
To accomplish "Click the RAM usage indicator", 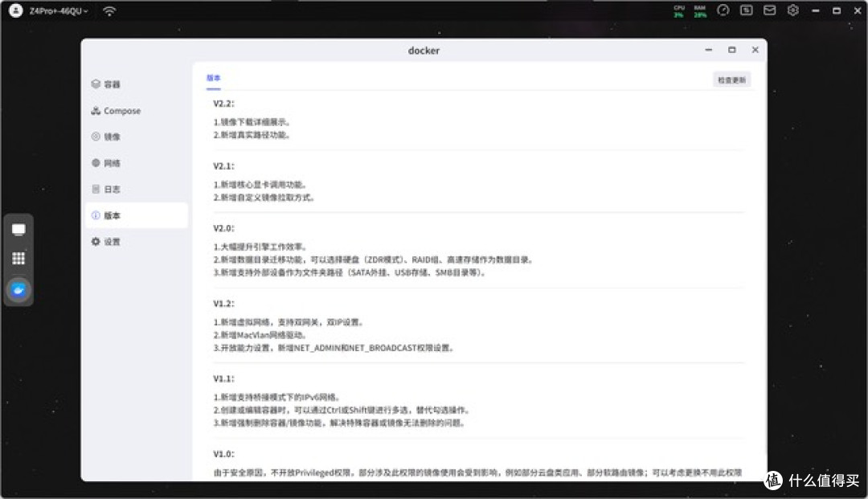I will click(700, 11).
